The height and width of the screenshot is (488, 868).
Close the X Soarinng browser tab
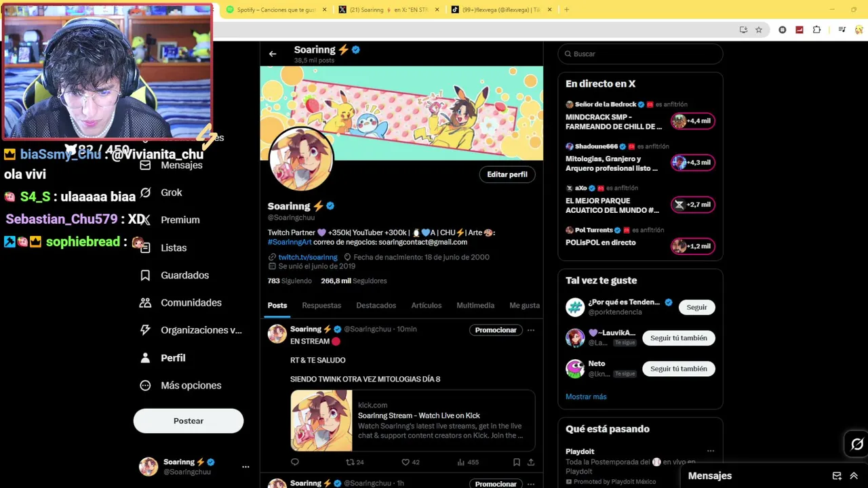437,9
